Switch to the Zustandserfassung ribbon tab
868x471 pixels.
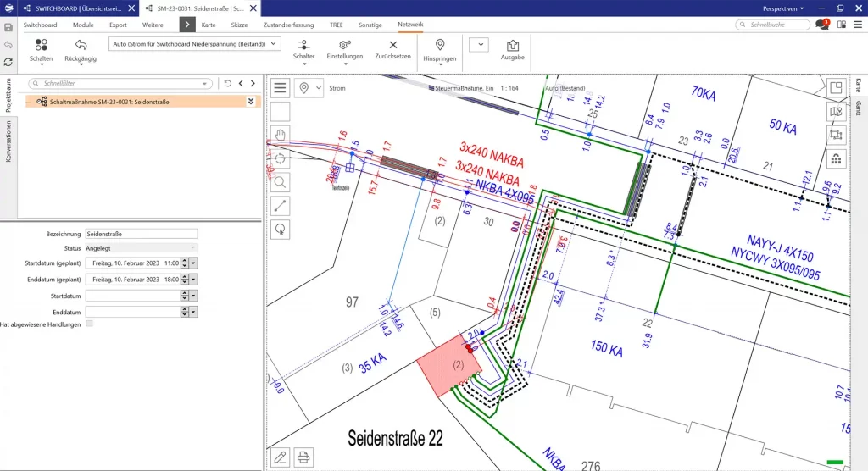(287, 25)
